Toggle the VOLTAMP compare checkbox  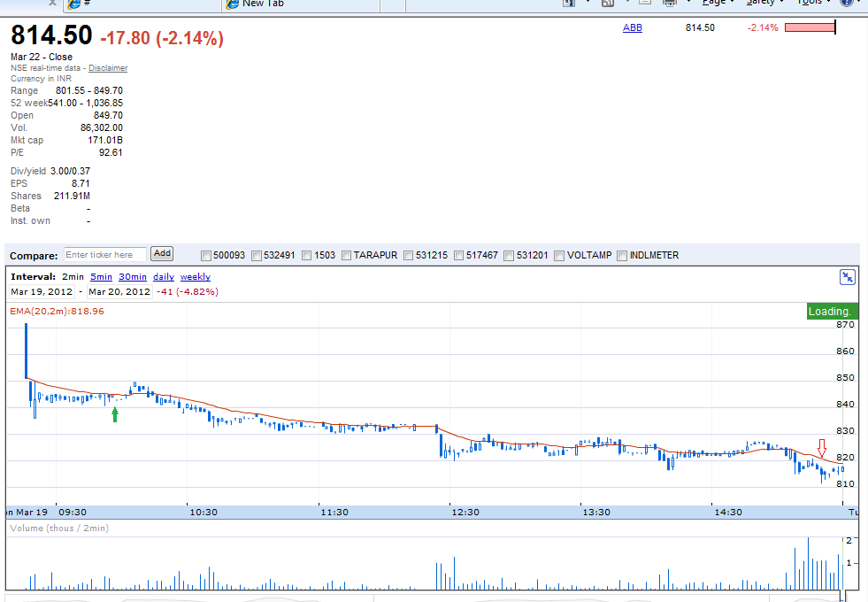coord(560,255)
